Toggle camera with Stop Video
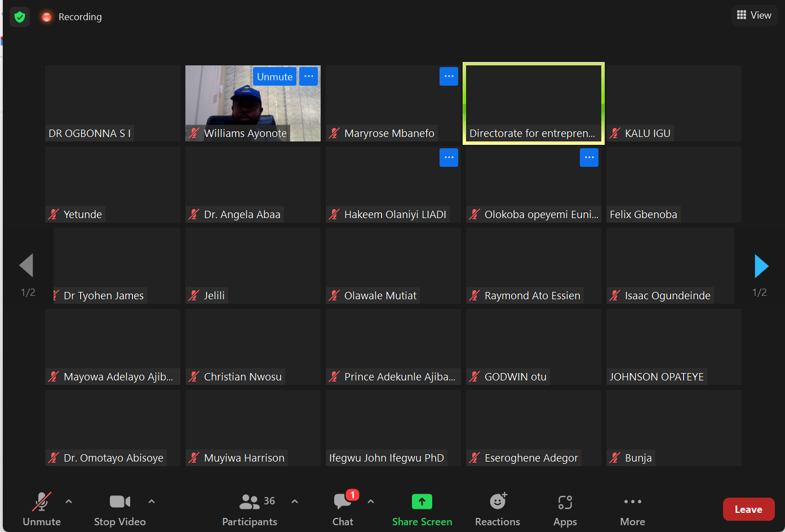The image size is (785, 532). 120,509
